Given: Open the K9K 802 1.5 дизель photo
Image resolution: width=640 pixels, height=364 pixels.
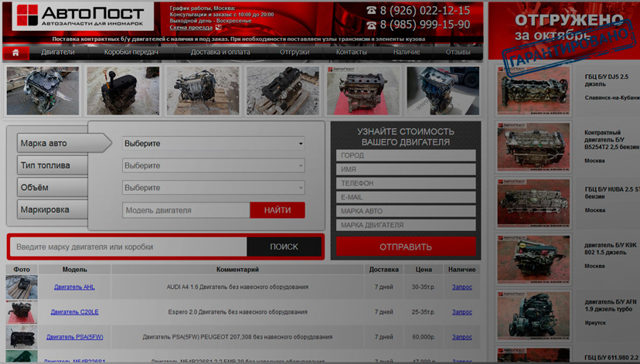Looking at the screenshot, I should [533, 259].
